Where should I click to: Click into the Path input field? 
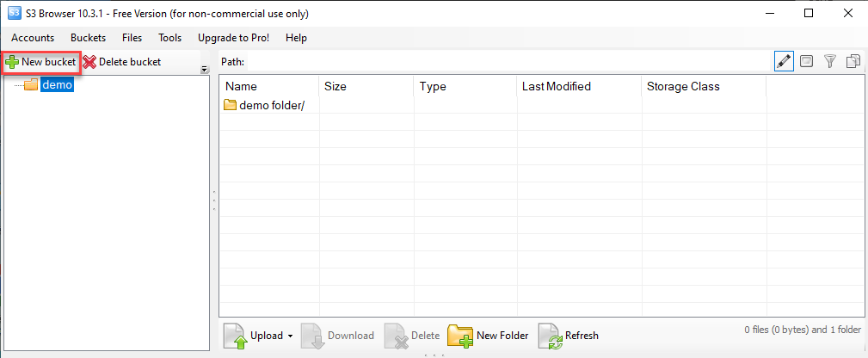coord(508,62)
